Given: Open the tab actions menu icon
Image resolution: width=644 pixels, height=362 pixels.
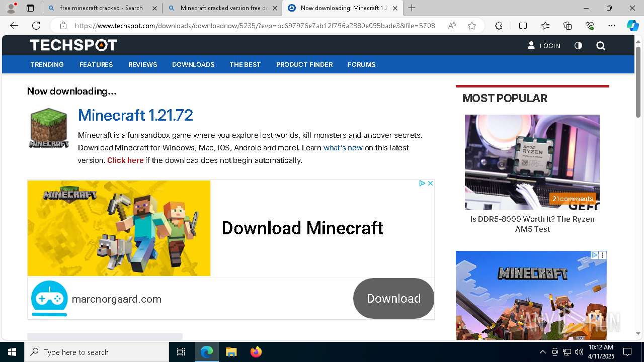Looking at the screenshot, I should click(x=30, y=8).
